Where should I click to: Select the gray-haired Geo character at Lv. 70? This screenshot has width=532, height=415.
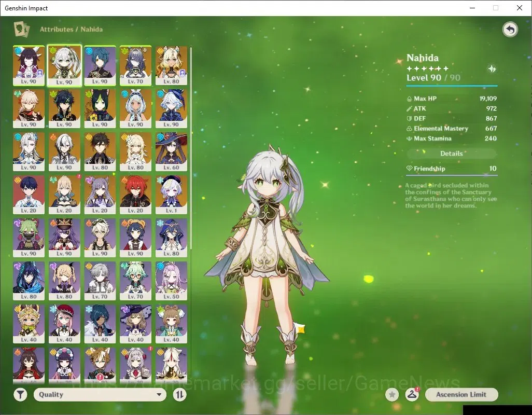(100, 281)
